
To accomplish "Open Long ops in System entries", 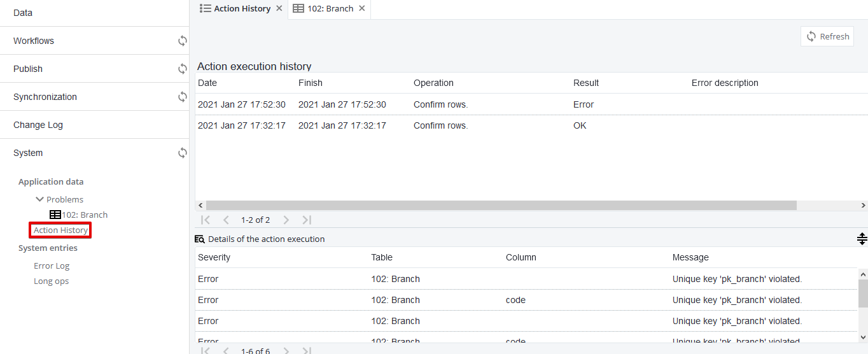I will pyautogui.click(x=51, y=281).
